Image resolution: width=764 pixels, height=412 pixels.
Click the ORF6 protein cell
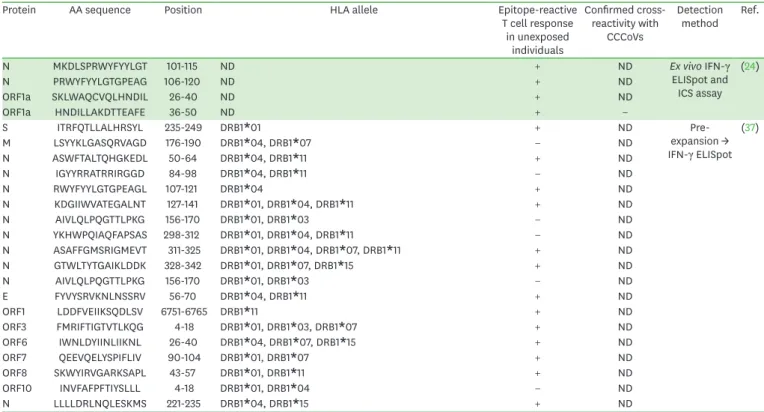[15, 342]
